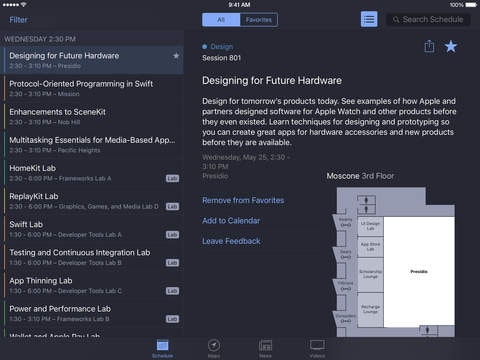The width and height of the screenshot is (480, 360).
Task: Open the Filter menu
Action: (18, 20)
